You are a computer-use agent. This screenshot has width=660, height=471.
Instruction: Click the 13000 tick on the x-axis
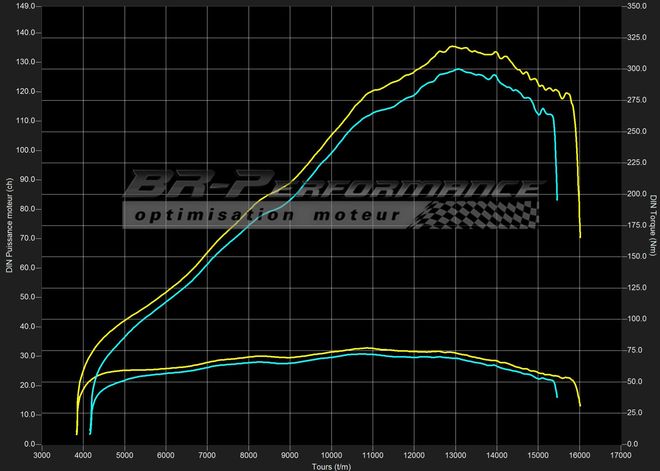pyautogui.click(x=455, y=454)
